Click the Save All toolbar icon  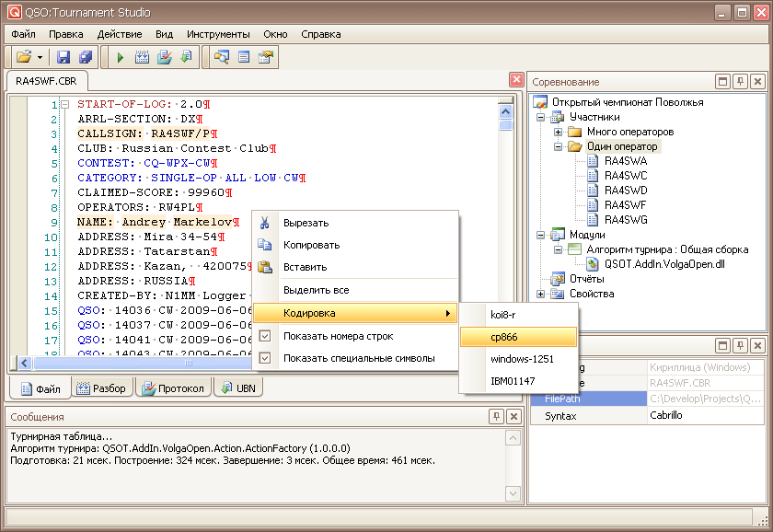click(x=86, y=57)
